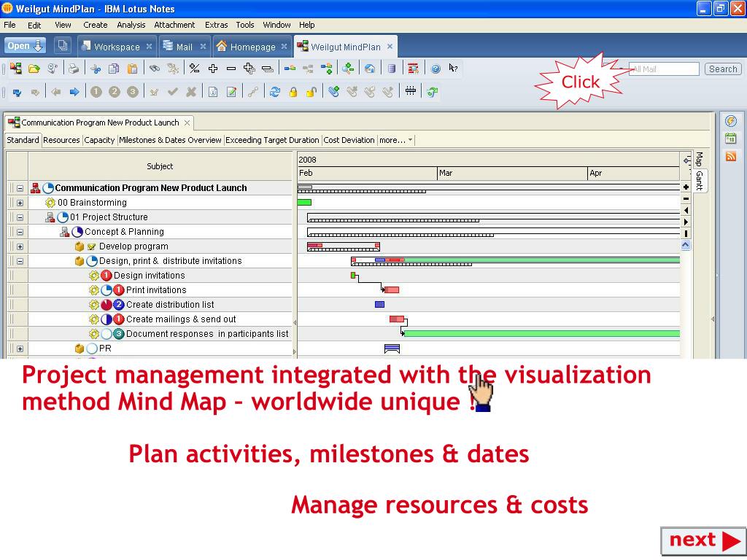Open the green calendar sidebar icon

(x=731, y=139)
